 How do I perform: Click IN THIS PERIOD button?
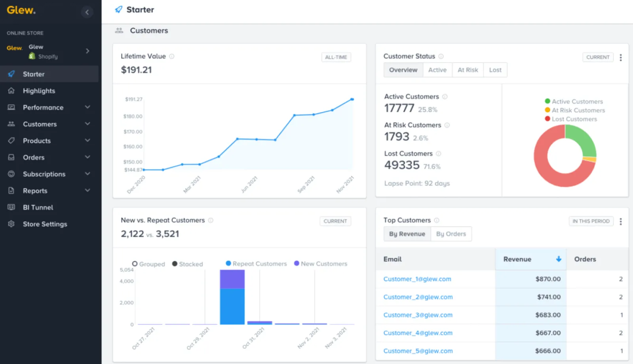click(591, 221)
